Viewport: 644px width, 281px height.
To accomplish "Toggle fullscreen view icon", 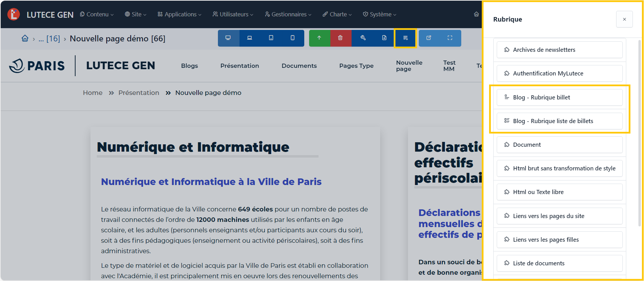I will (450, 38).
